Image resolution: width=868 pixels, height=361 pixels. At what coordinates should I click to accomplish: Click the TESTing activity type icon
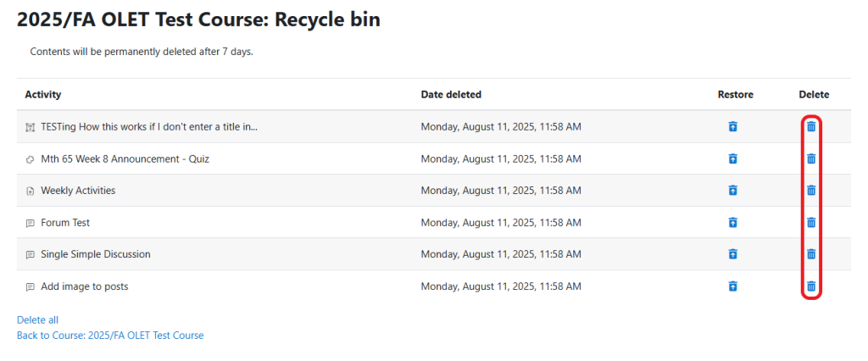point(31,127)
